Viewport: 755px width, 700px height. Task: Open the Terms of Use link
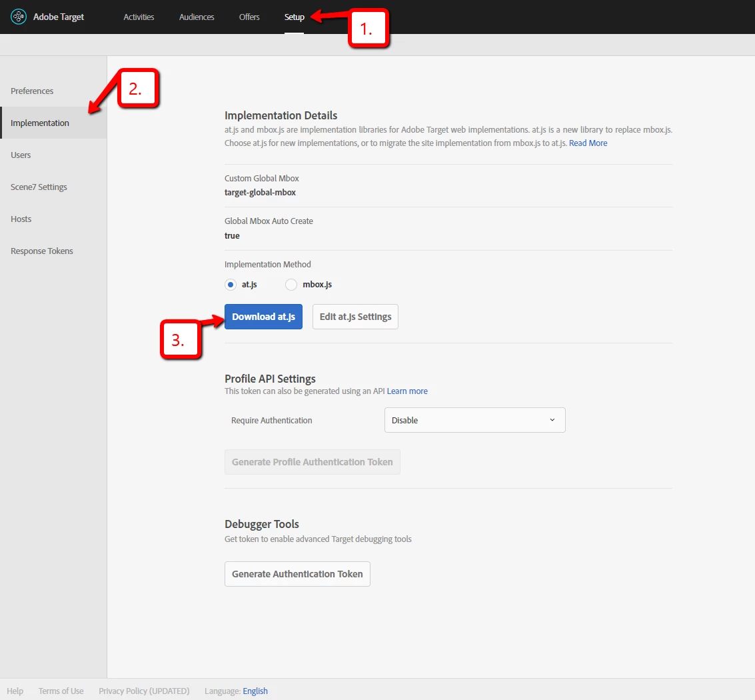(x=61, y=691)
